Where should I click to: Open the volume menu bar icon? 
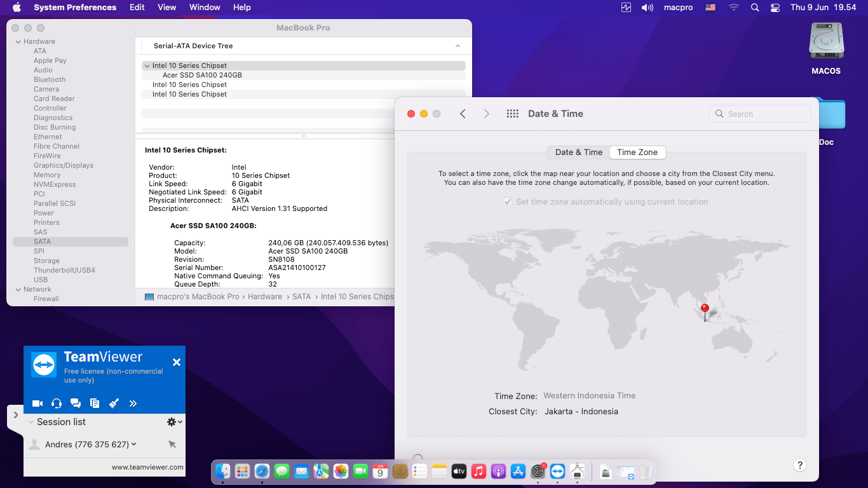point(647,8)
